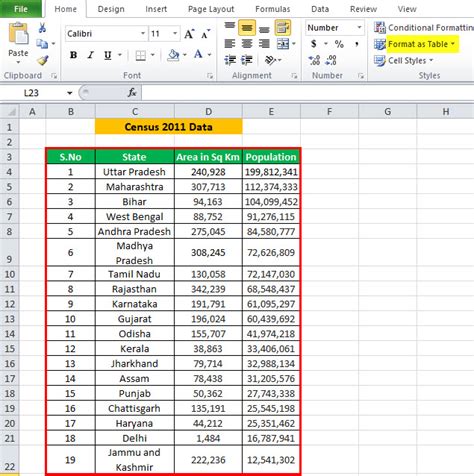Select row 12 header
The width and height of the screenshot is (474, 476).
(9, 304)
